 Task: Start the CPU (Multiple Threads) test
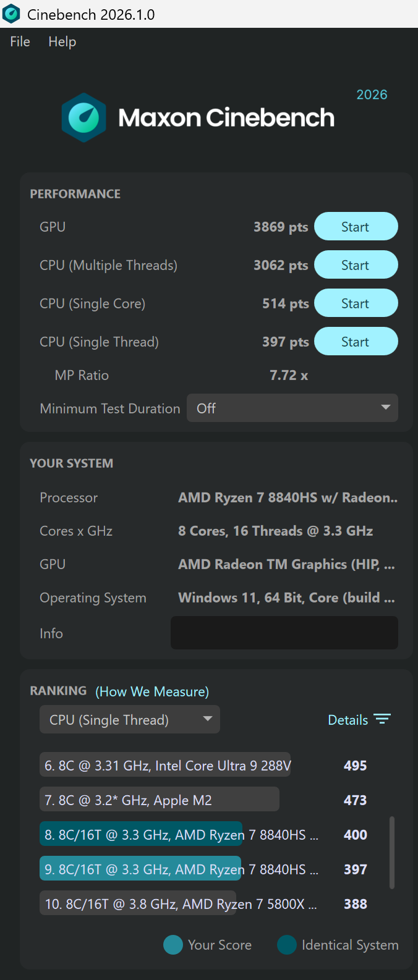tap(356, 265)
